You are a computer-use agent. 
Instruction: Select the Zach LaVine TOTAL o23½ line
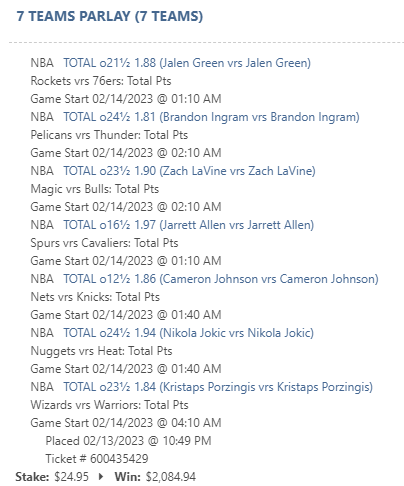click(x=189, y=171)
